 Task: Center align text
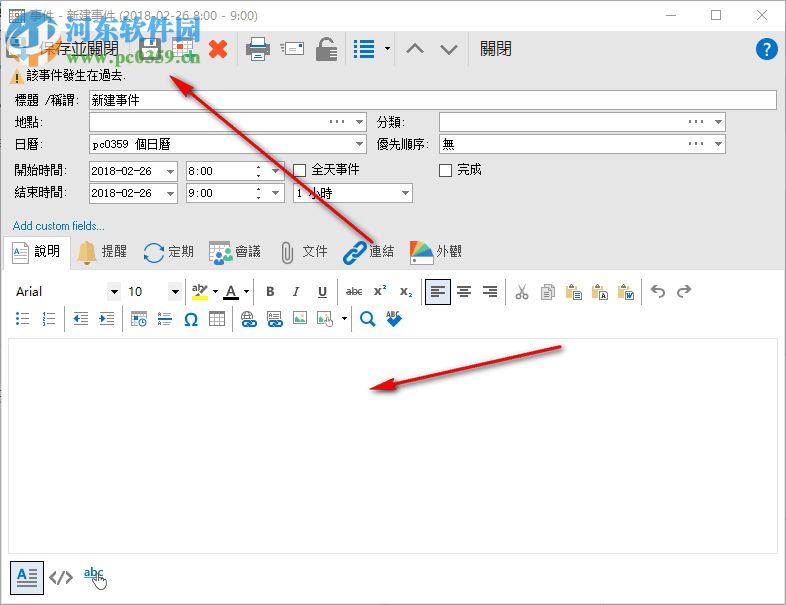click(464, 292)
